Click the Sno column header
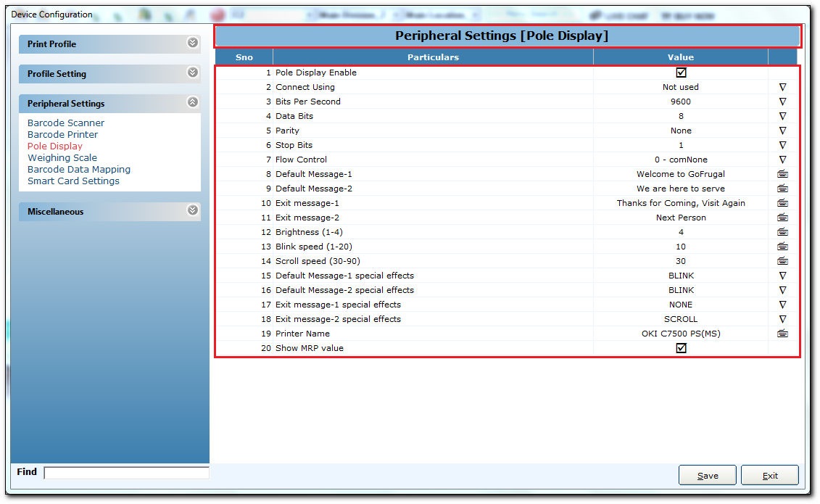The width and height of the screenshot is (820, 504). coord(244,57)
